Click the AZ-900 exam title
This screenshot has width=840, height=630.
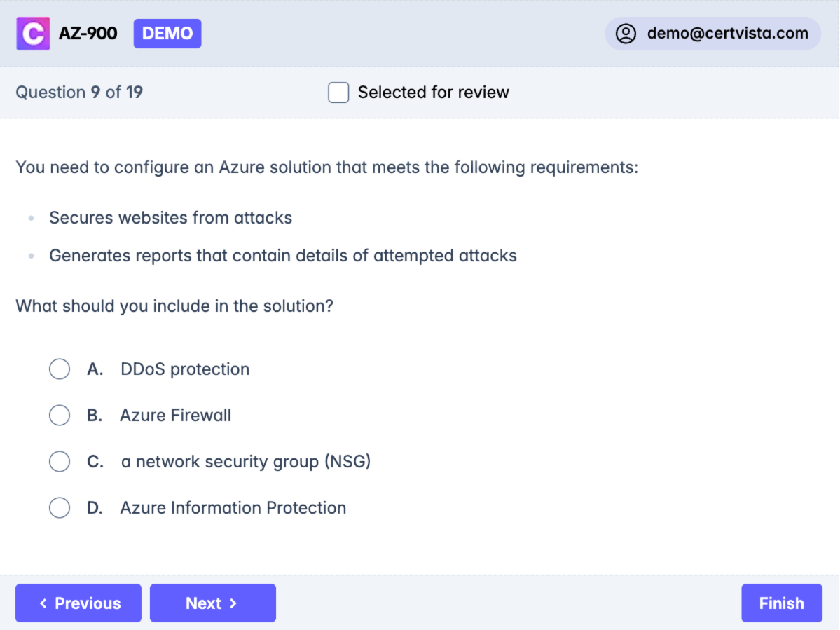tap(88, 34)
